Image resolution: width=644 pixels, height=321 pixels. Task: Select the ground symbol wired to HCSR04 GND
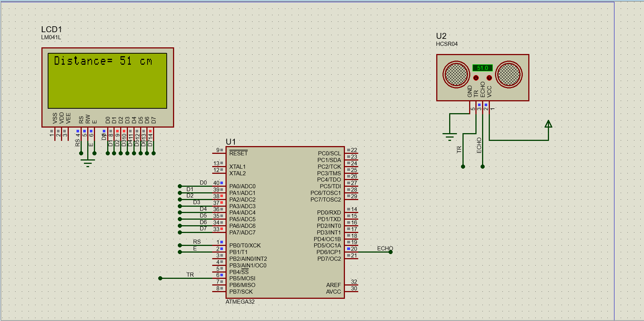450,137
